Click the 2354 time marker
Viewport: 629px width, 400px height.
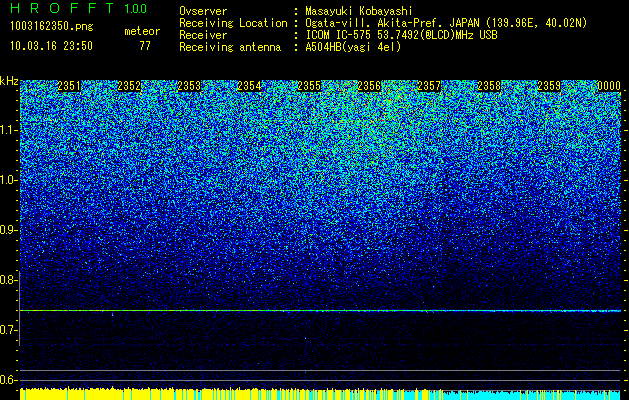coord(249,86)
